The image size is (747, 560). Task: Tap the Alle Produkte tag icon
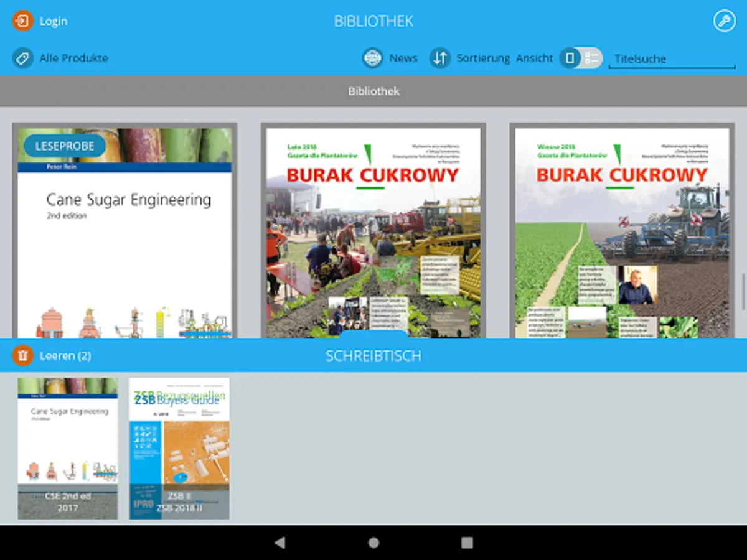click(23, 58)
